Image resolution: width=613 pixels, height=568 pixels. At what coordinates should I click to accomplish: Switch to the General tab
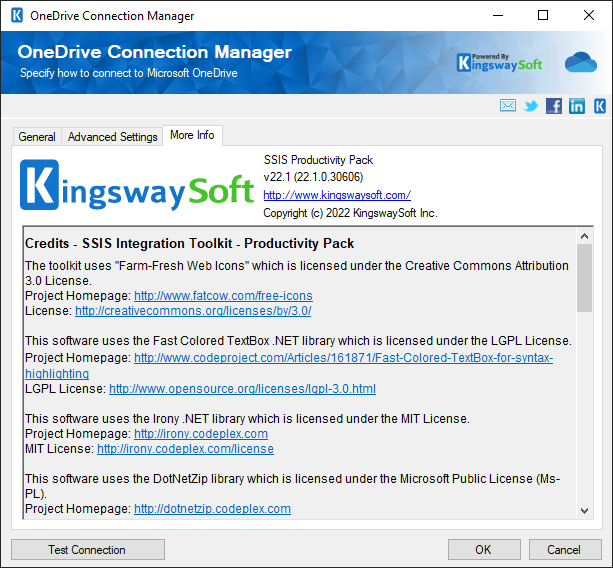coord(37,137)
